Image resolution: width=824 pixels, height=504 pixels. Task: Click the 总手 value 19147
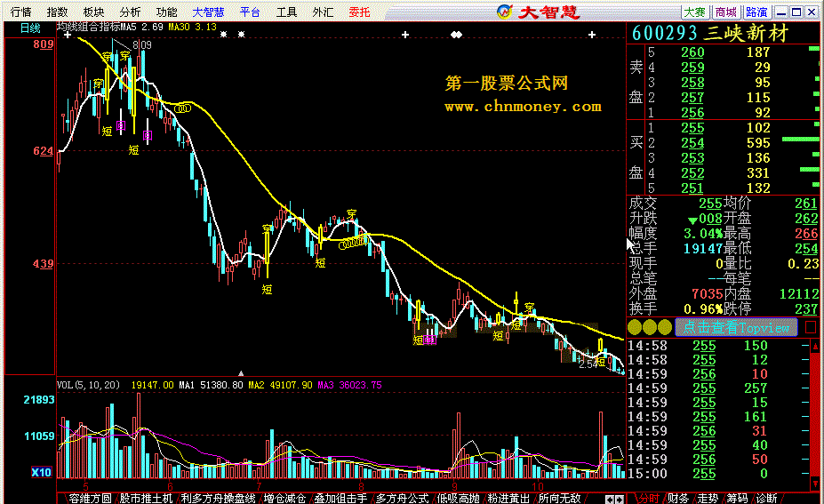tap(702, 248)
